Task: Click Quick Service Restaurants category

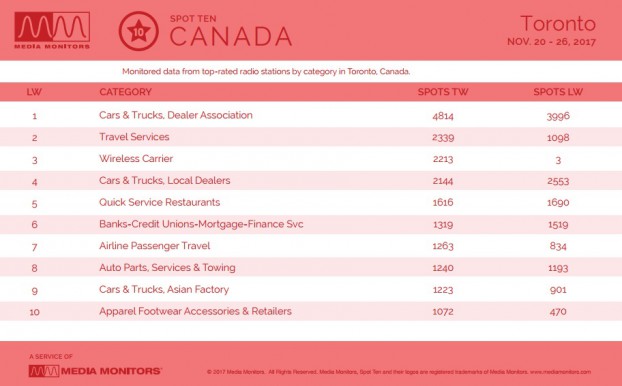Action: [x=159, y=202]
